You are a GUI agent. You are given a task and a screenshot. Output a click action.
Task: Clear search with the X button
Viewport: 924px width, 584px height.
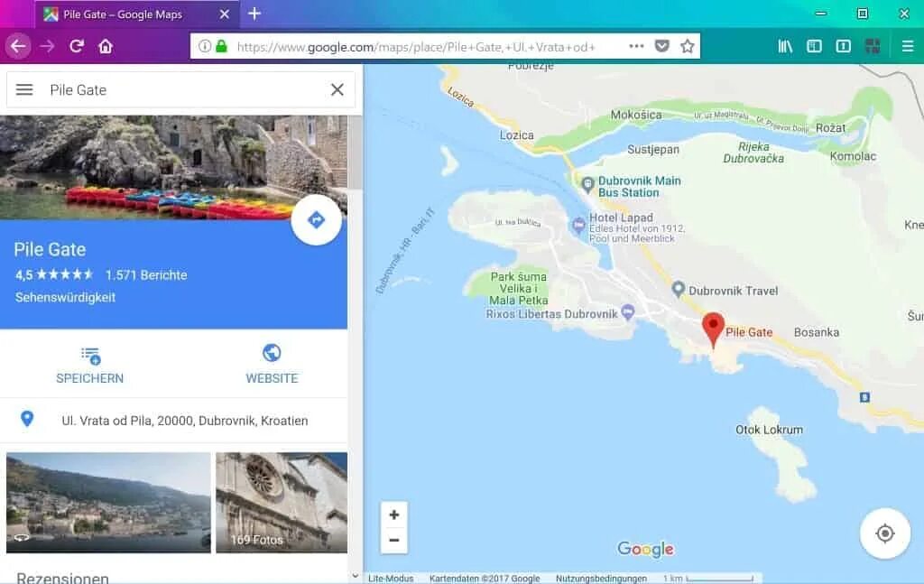(x=337, y=89)
